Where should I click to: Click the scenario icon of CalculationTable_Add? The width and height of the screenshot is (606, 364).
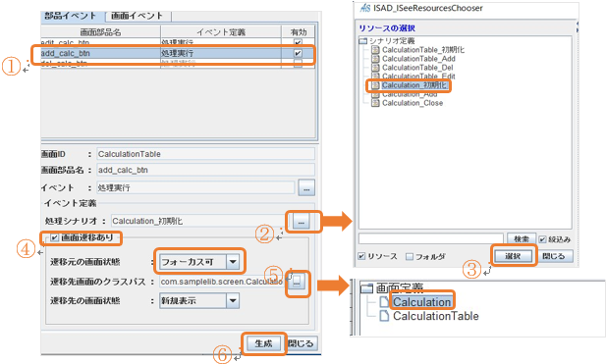point(375,59)
